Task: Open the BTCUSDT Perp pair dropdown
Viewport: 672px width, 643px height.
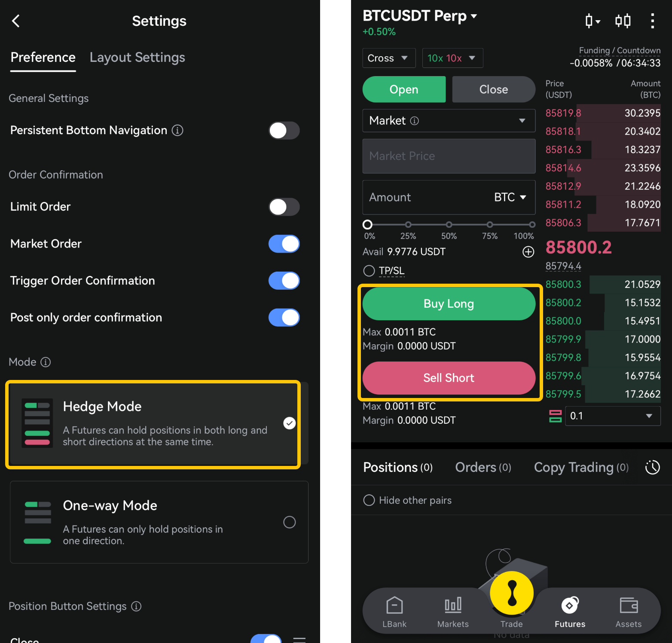Action: click(420, 16)
